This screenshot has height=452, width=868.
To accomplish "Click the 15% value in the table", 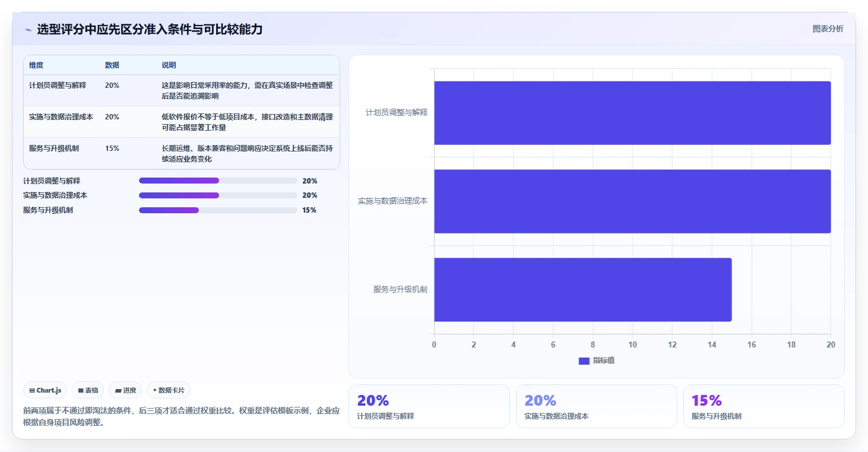I will pos(112,148).
